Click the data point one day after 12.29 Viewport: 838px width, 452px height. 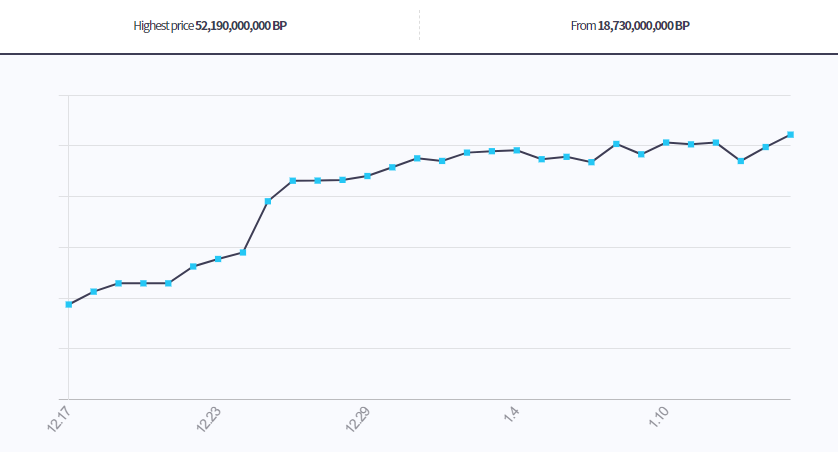tap(393, 167)
